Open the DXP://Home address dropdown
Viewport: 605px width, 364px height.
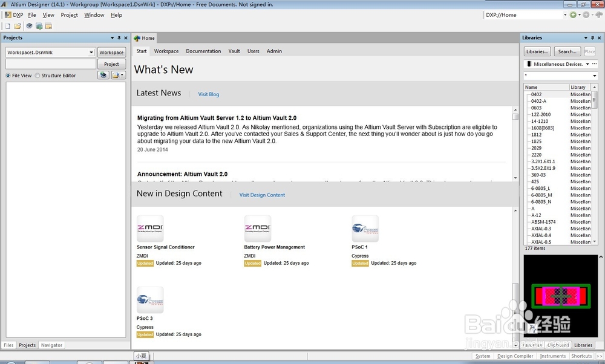coord(565,15)
